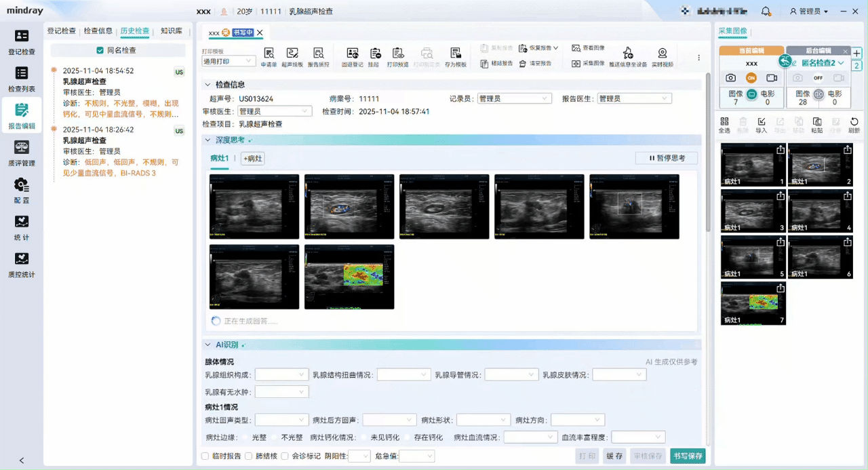Switch to the 登记检查 tab
The width and height of the screenshot is (868, 470).
click(x=61, y=31)
